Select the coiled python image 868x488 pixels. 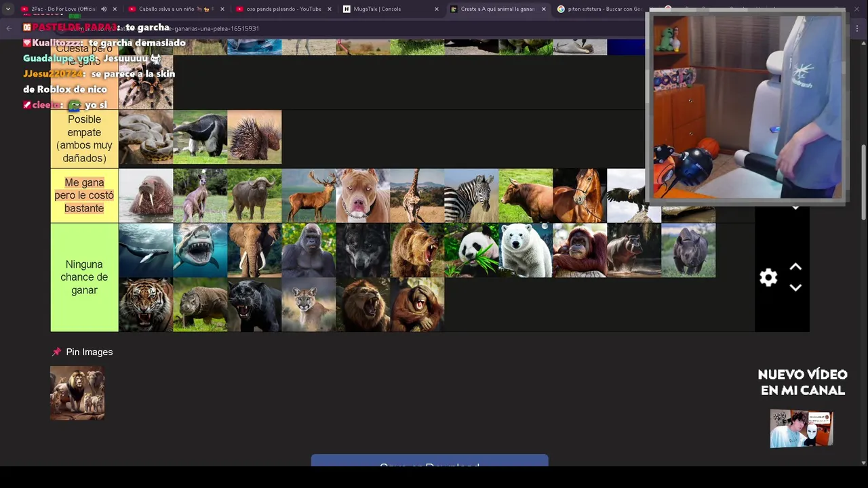click(146, 137)
